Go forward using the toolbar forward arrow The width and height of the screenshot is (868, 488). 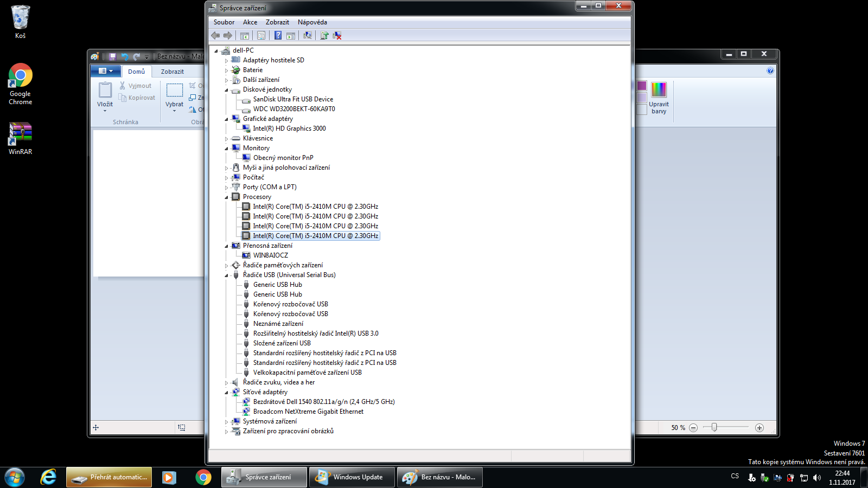click(228, 35)
